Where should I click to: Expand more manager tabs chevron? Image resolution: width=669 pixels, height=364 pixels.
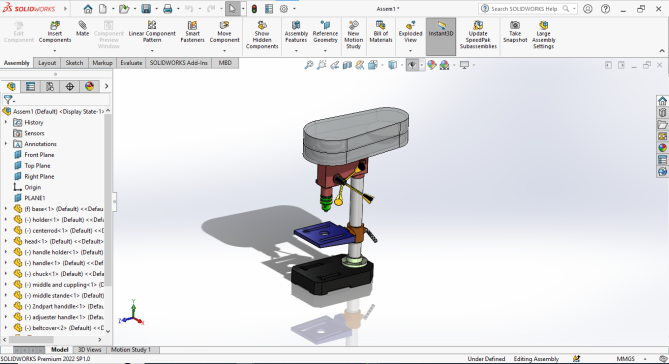coord(106,86)
